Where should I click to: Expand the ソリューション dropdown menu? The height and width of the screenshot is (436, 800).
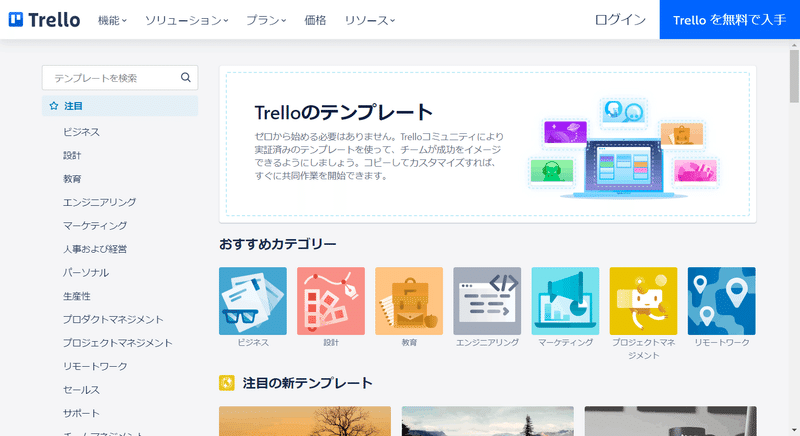[x=186, y=20]
